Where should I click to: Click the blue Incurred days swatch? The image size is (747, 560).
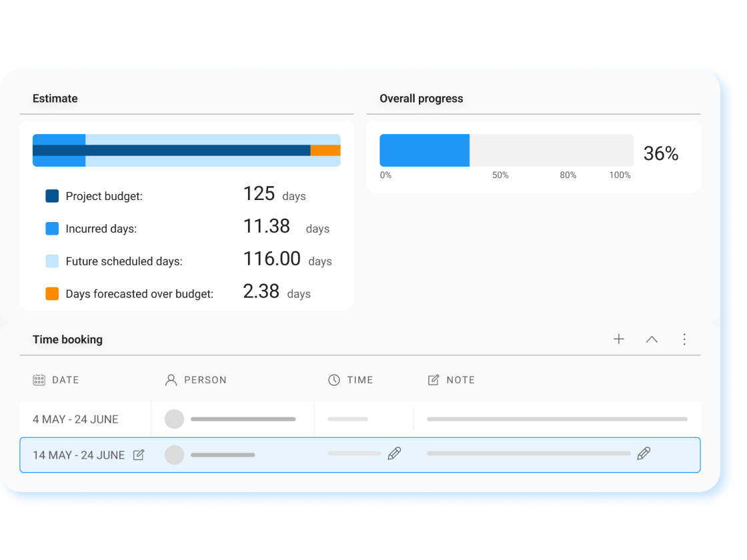pyautogui.click(x=52, y=229)
